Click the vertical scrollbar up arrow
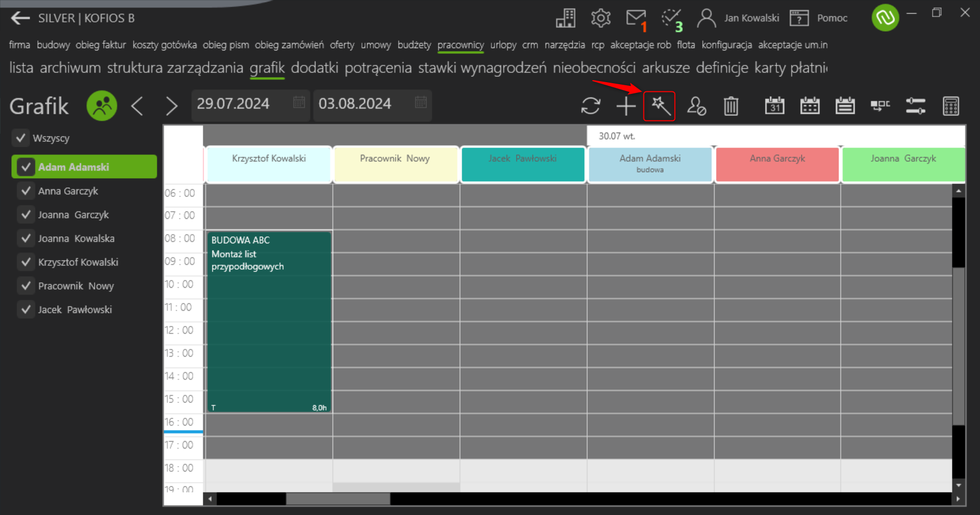The width and height of the screenshot is (980, 515). pyautogui.click(x=959, y=191)
